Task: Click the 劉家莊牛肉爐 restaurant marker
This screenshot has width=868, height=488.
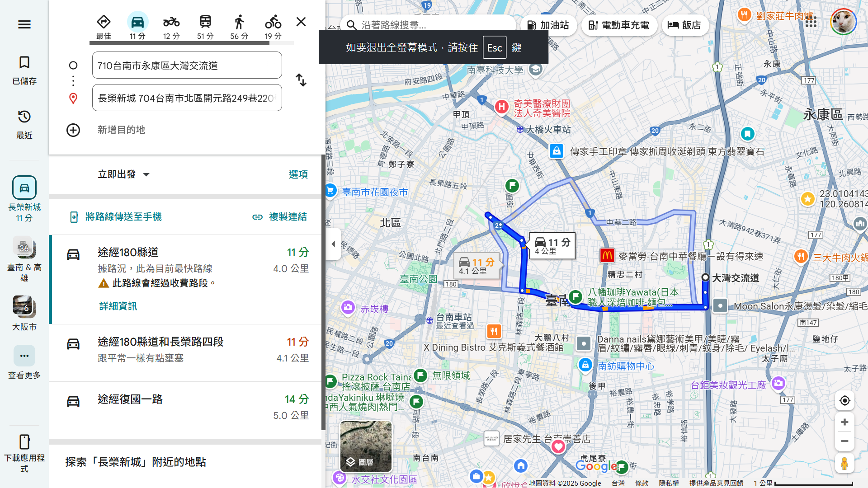Action: tap(744, 15)
